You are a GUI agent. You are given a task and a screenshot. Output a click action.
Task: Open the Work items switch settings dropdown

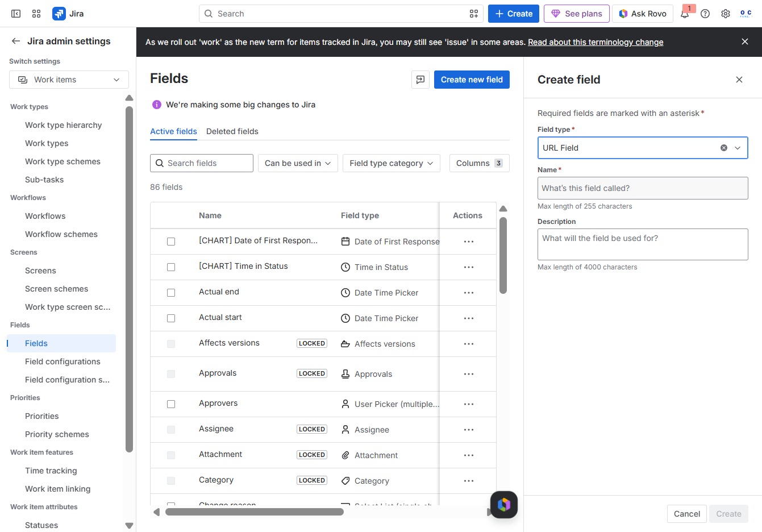click(x=69, y=80)
